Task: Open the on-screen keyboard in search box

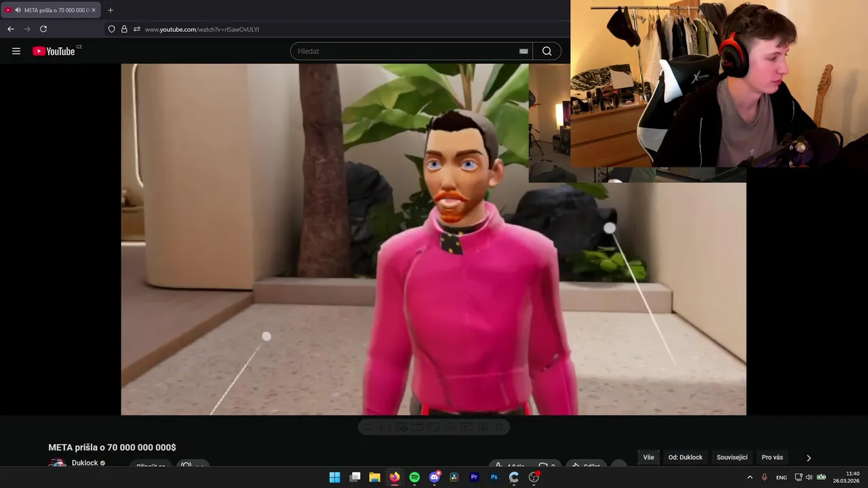Action: coord(524,51)
